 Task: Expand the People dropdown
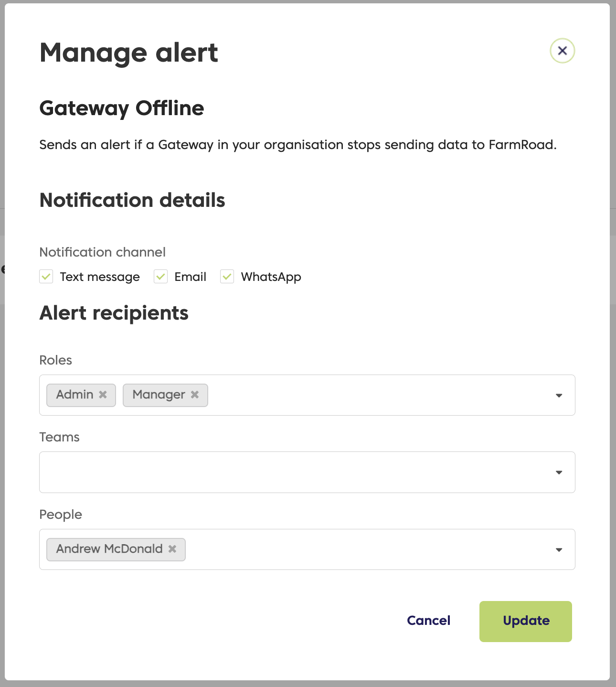559,549
